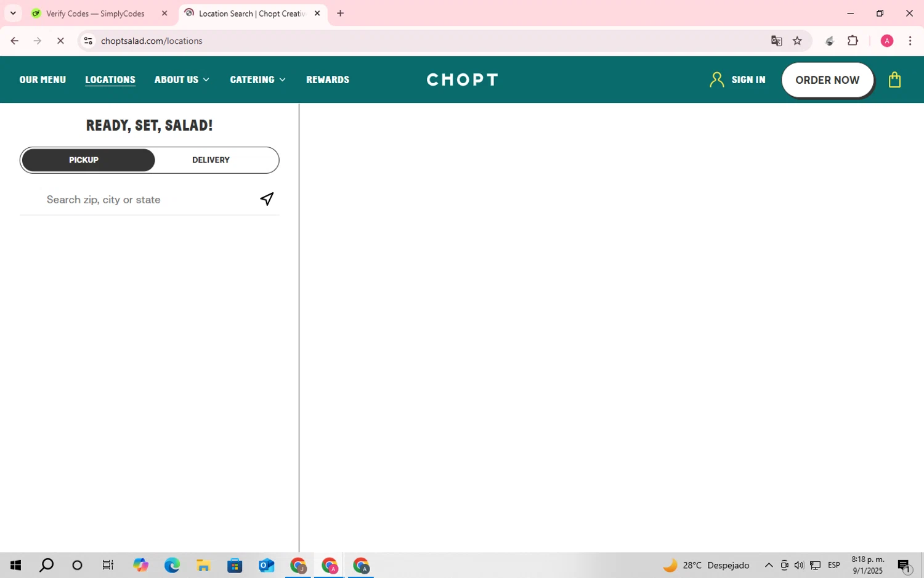Open Outlook from taskbar
This screenshot has width=924, height=578.
(x=266, y=565)
